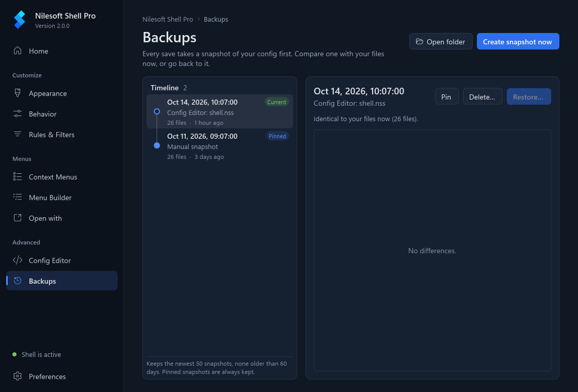Viewport: 578px width, 392px height.
Task: Select the Oct 14, 2026 snapshot marker
Action: pos(157,111)
